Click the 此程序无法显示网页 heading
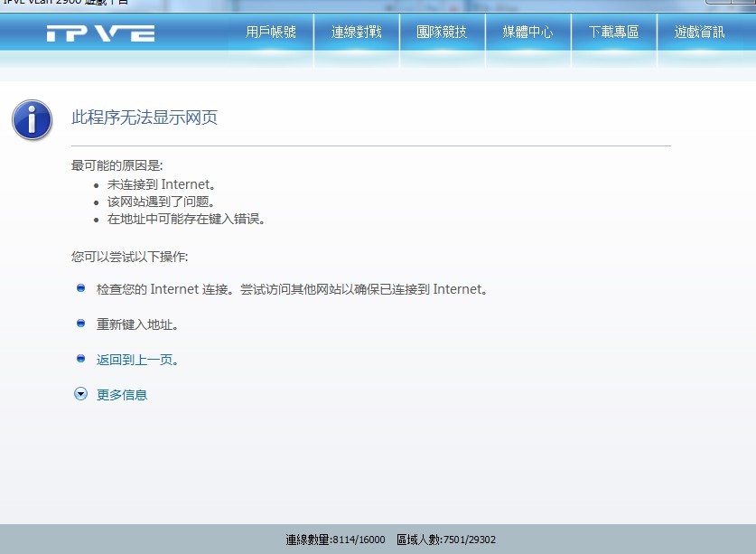The height and width of the screenshot is (554, 756). coord(145,117)
